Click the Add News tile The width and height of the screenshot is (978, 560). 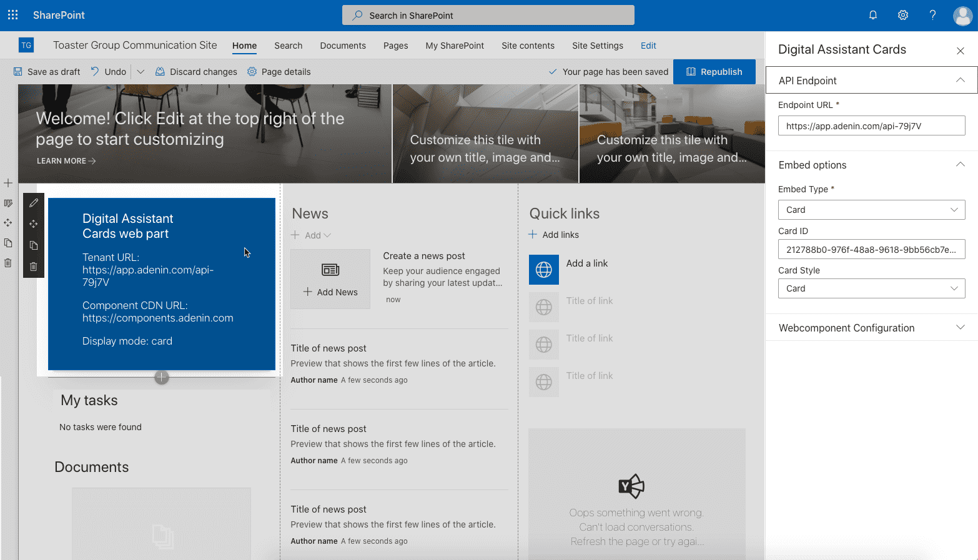coord(330,279)
